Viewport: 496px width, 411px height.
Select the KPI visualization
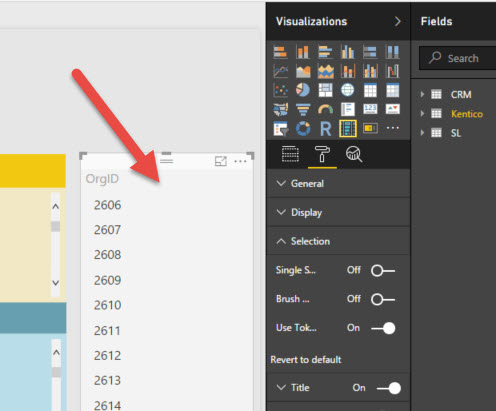coord(392,109)
